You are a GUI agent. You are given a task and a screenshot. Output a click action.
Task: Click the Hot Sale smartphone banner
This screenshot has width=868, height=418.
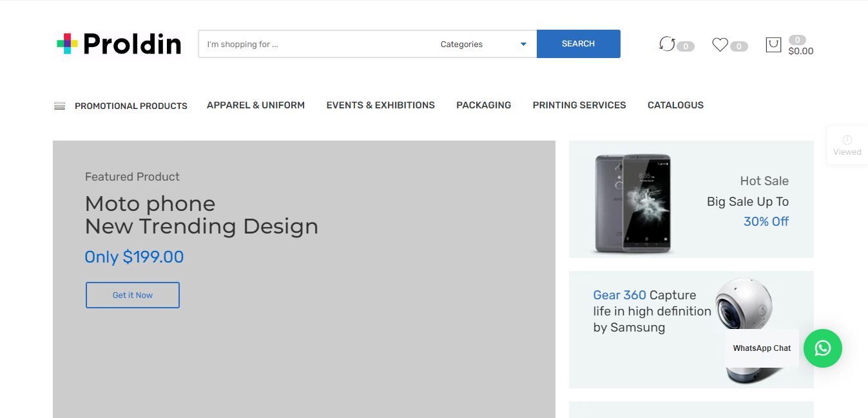(691, 199)
